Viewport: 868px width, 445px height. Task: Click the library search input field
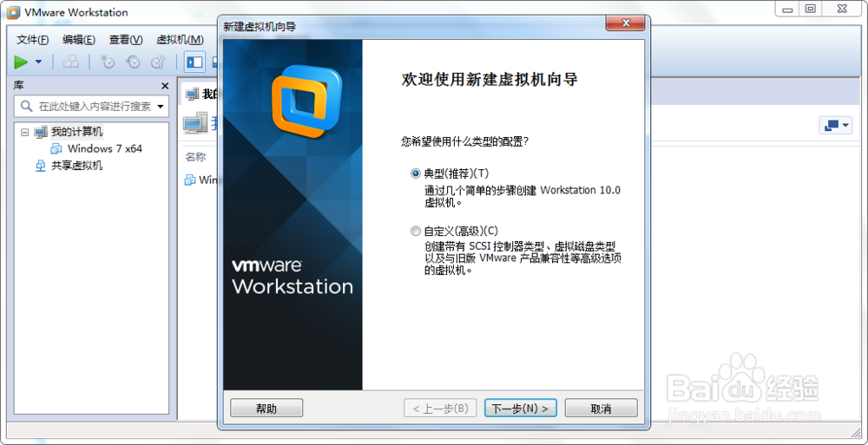point(91,107)
